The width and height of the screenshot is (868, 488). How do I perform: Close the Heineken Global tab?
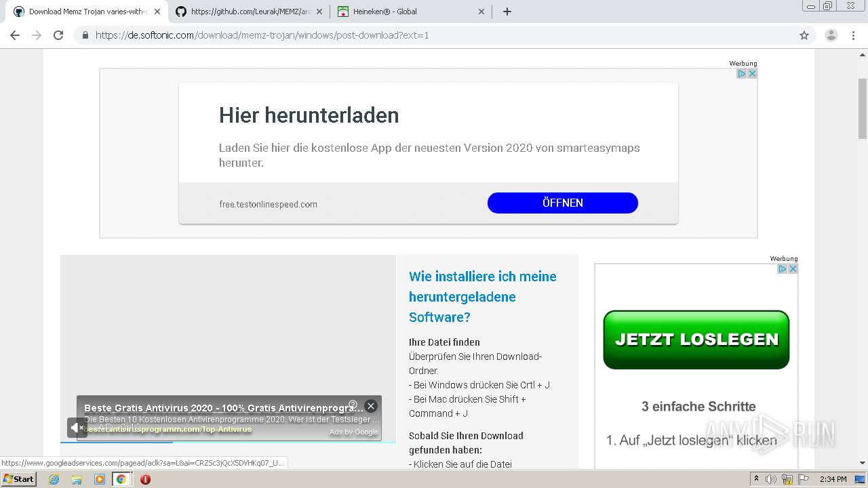point(481,12)
